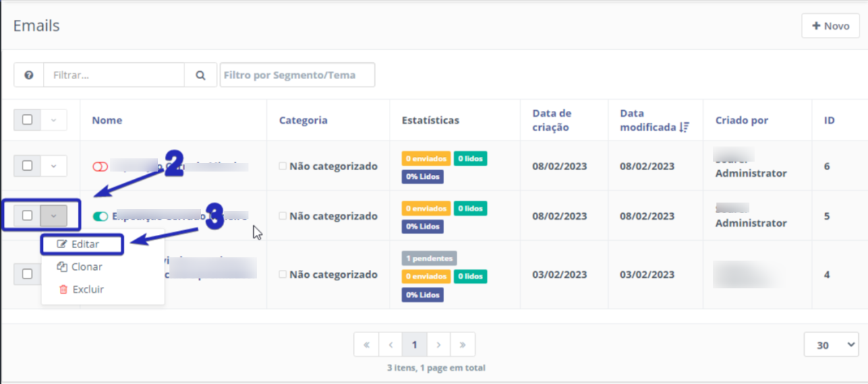The image size is (868, 384).
Task: Select the Editar pencil icon
Action: [61, 243]
